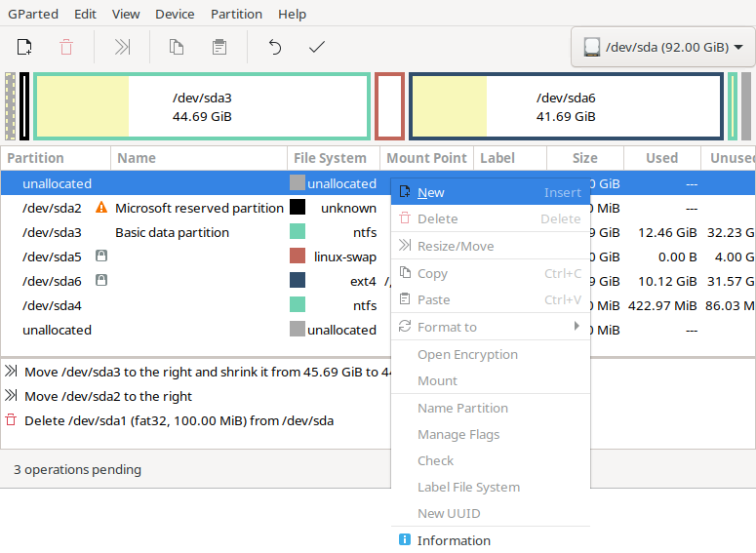This screenshot has width=756, height=553.
Task: Select the /dev/sda6 block in disk map
Action: 566,106
